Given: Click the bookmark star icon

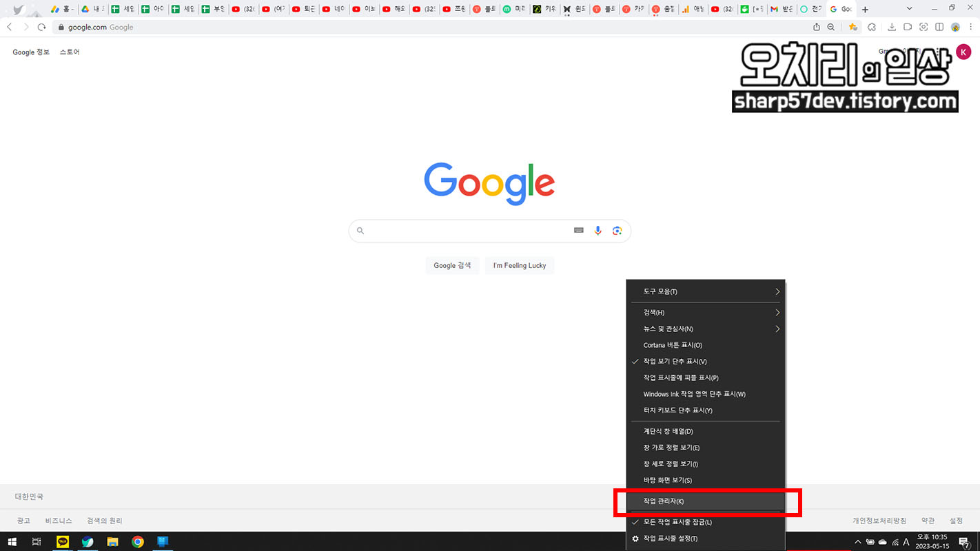Looking at the screenshot, I should click(x=853, y=27).
